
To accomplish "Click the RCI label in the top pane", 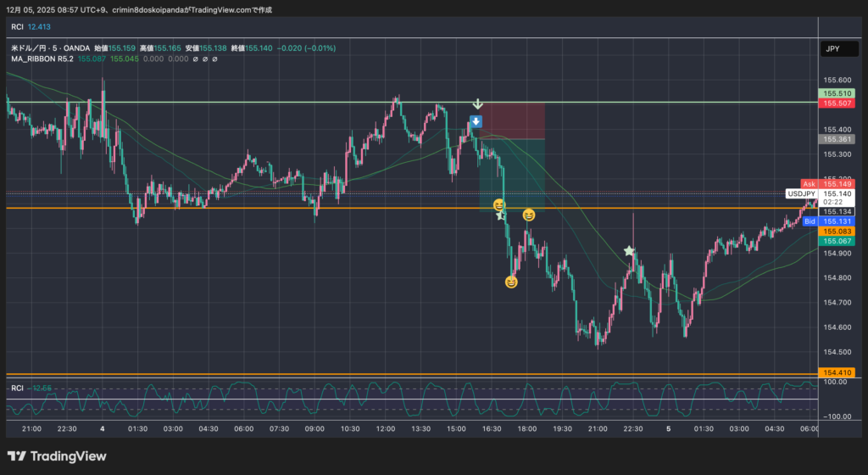I will pyautogui.click(x=18, y=27).
